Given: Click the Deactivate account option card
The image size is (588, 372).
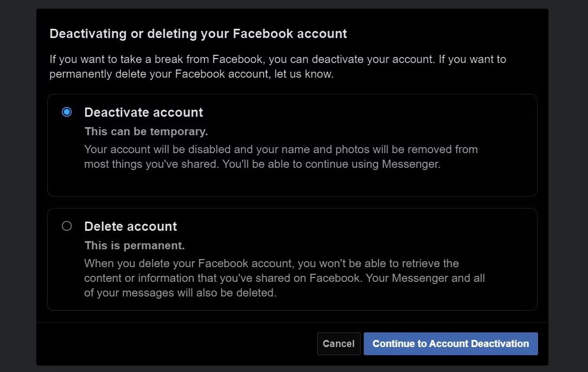Looking at the screenshot, I should click(293, 145).
